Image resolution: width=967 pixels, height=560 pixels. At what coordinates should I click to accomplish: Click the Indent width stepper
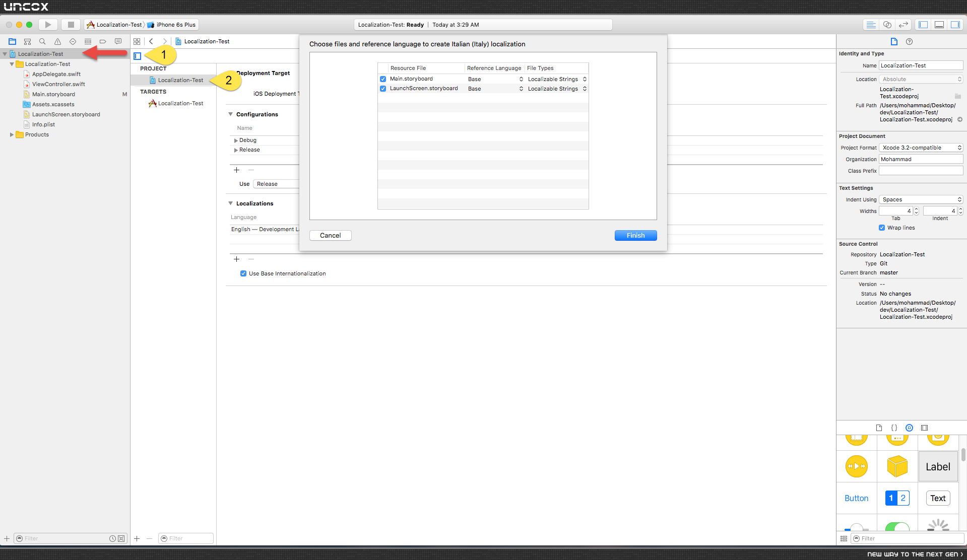coord(960,211)
